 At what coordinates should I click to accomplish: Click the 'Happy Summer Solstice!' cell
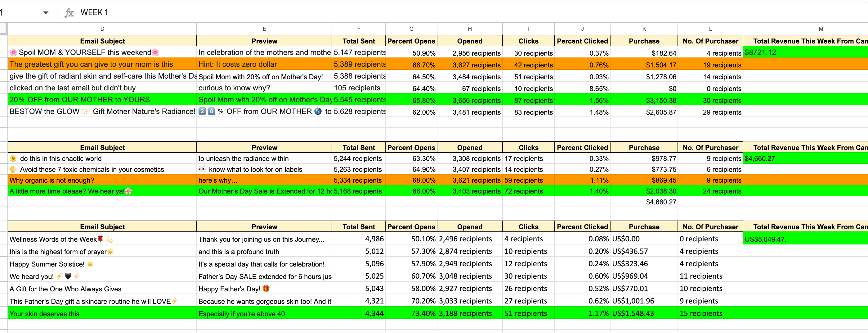pyautogui.click(x=102, y=264)
